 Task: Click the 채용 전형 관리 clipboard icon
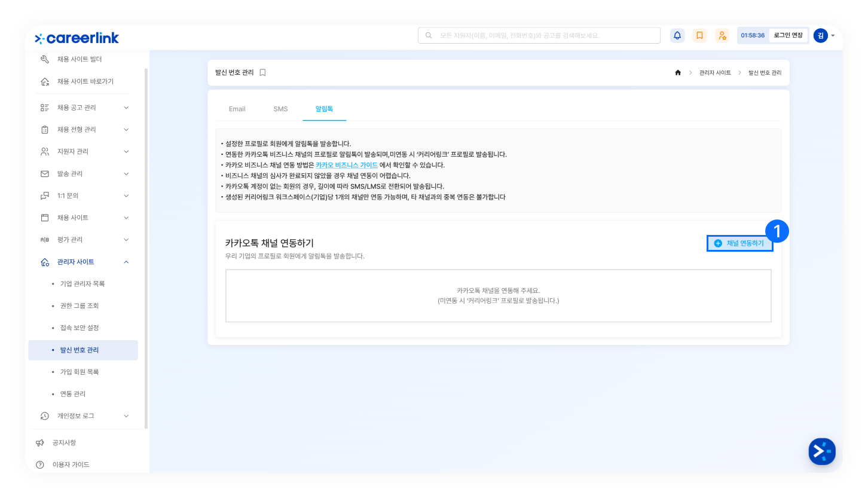coord(45,130)
